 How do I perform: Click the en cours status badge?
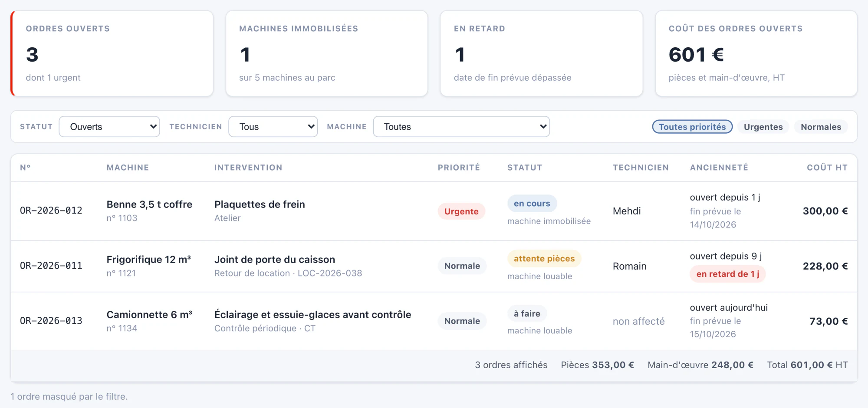coord(532,204)
